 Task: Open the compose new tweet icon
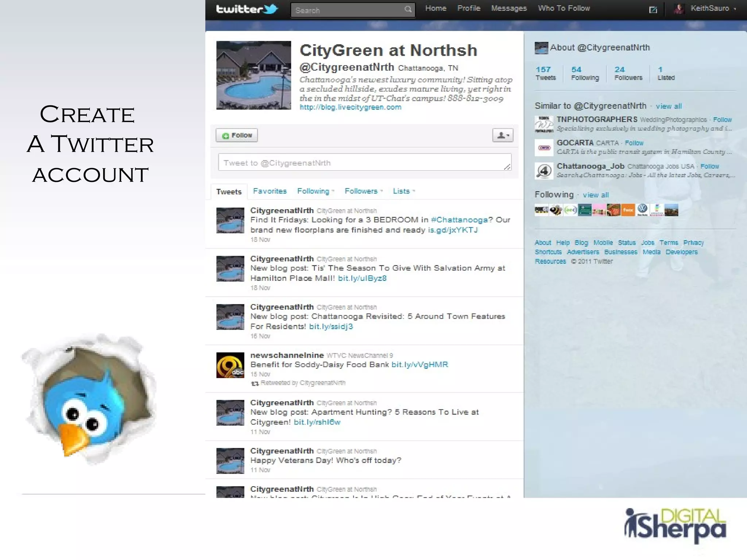[x=653, y=10]
